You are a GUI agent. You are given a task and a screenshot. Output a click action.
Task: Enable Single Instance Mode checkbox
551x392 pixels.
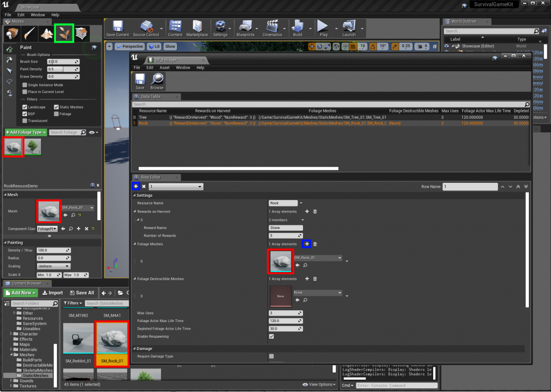[25, 84]
